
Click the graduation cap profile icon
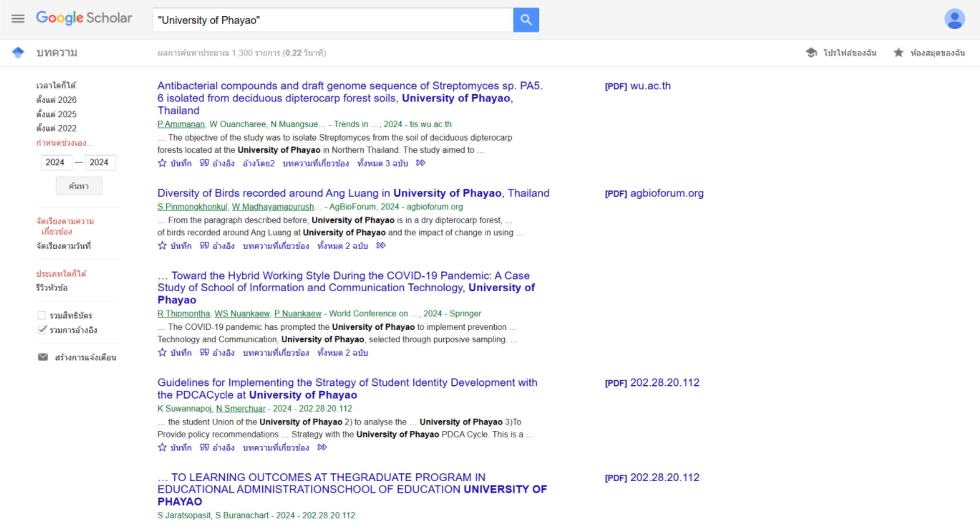click(811, 53)
